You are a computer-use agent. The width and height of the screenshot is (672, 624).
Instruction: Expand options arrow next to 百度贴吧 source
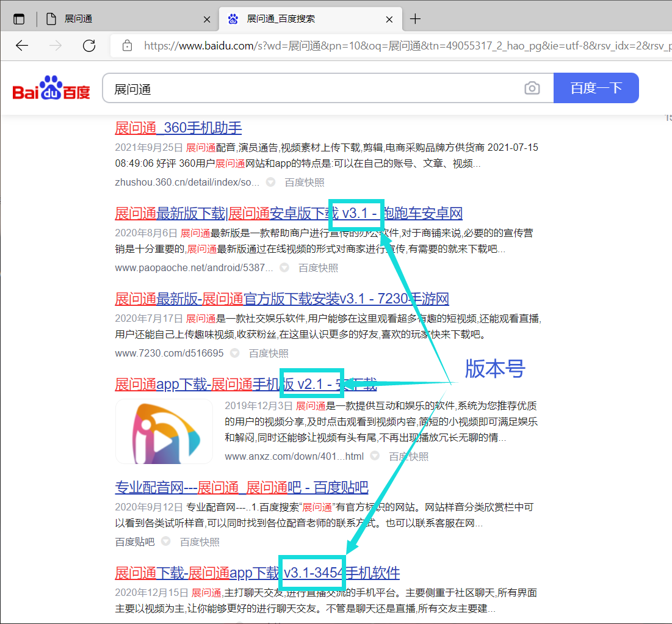click(165, 542)
